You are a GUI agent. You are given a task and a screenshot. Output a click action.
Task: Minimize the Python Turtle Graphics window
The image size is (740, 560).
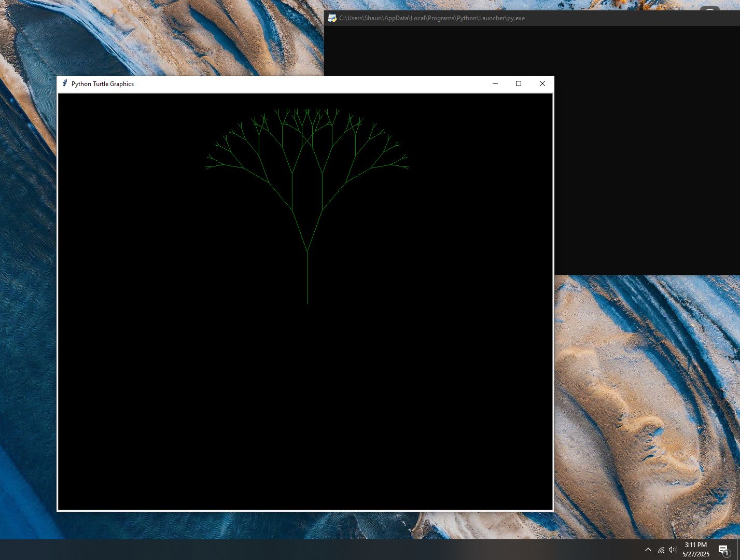click(x=495, y=83)
